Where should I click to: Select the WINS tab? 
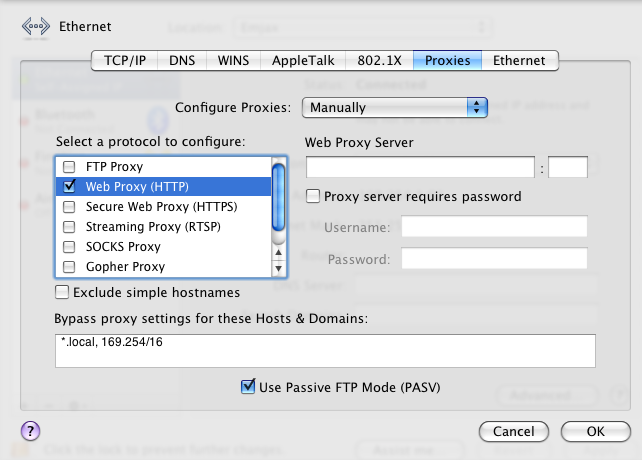click(234, 61)
